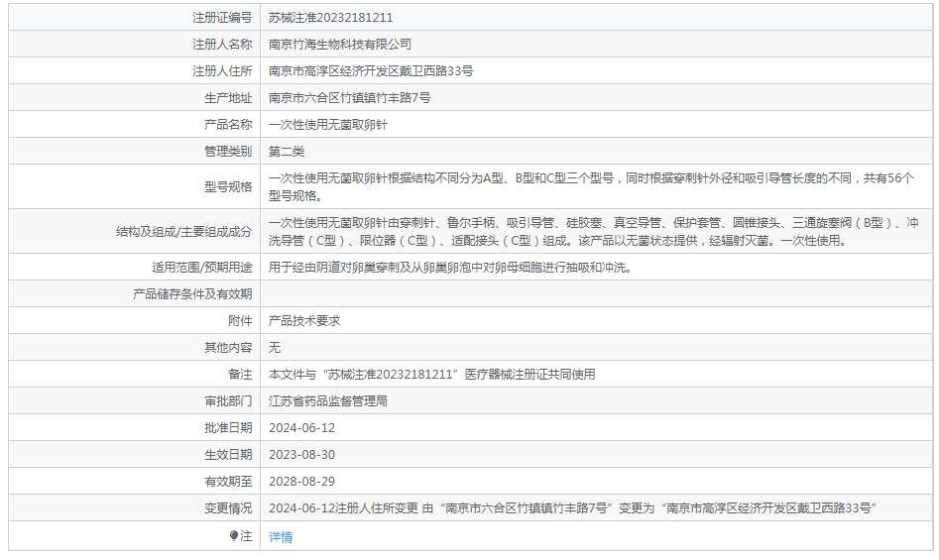The image size is (939, 560).
Task: Click the 变更情况 label
Action: point(228,507)
